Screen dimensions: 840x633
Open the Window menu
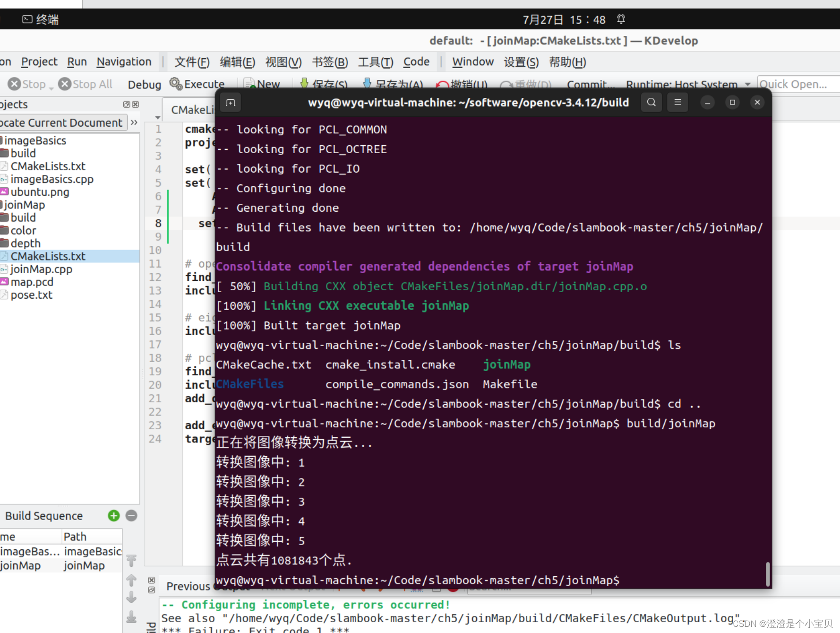473,62
